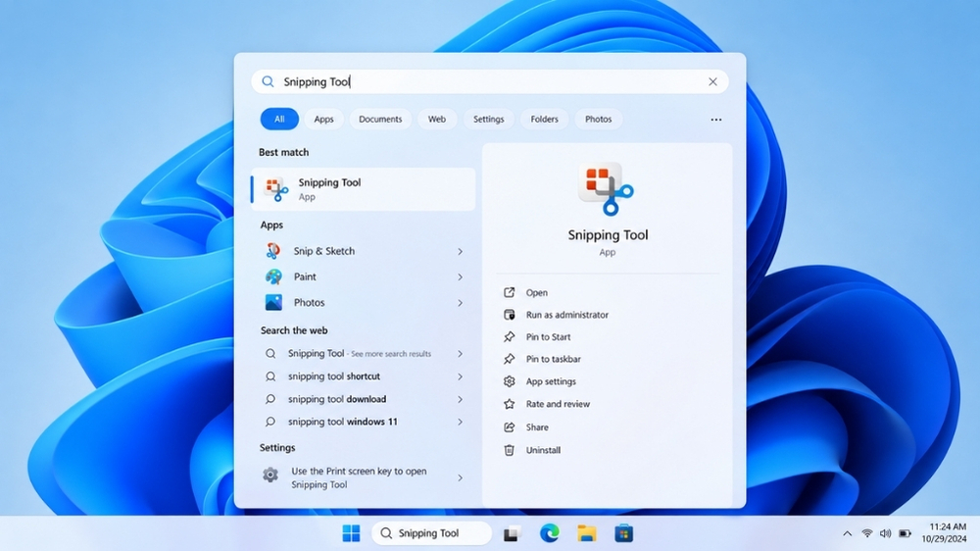The width and height of the screenshot is (980, 551).
Task: Click the 'Uninstall' action text
Action: (543, 450)
